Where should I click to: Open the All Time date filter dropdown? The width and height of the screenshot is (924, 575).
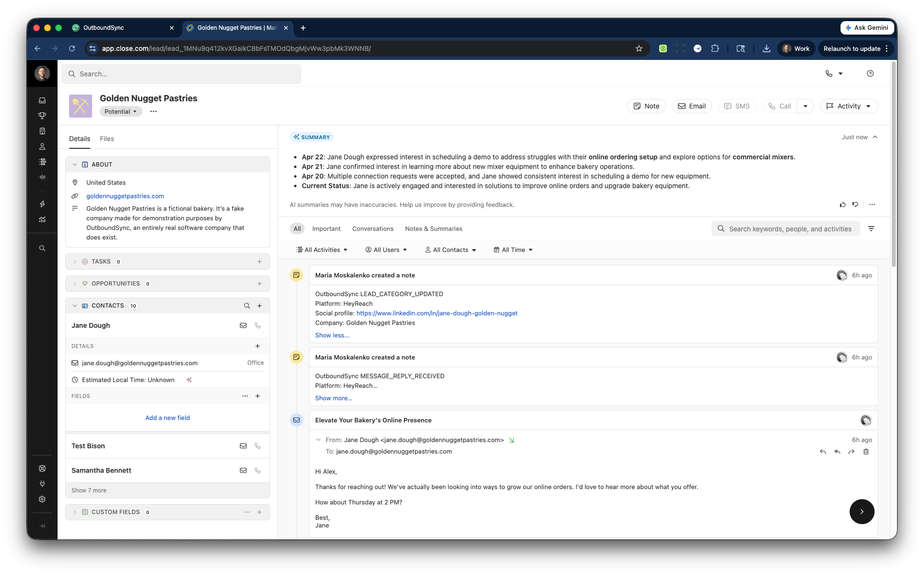tap(512, 250)
